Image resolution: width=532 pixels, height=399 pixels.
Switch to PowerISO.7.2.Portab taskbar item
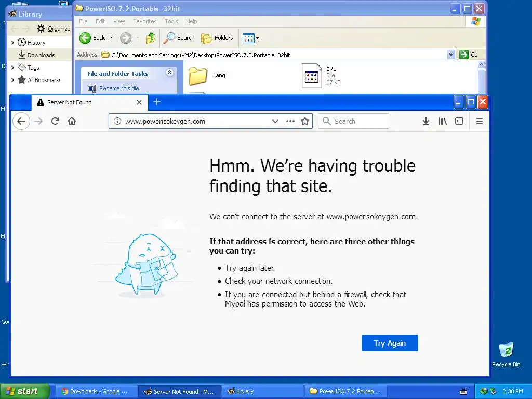pyautogui.click(x=346, y=391)
